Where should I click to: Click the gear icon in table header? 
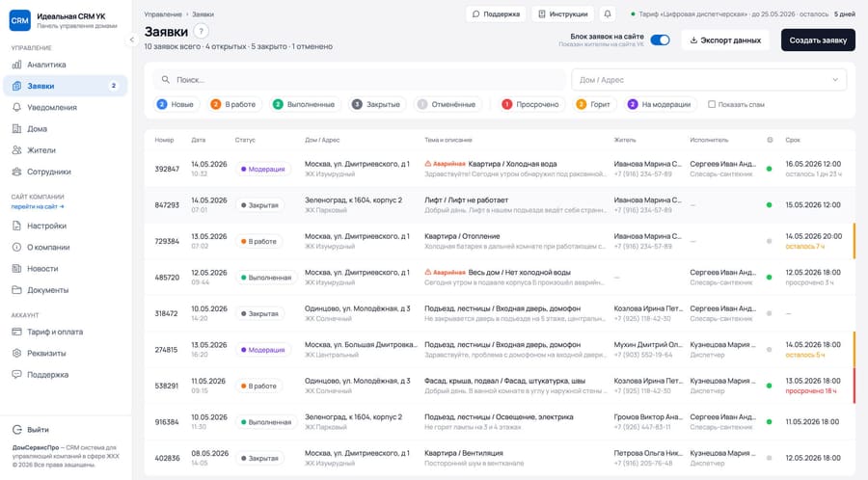tap(770, 140)
